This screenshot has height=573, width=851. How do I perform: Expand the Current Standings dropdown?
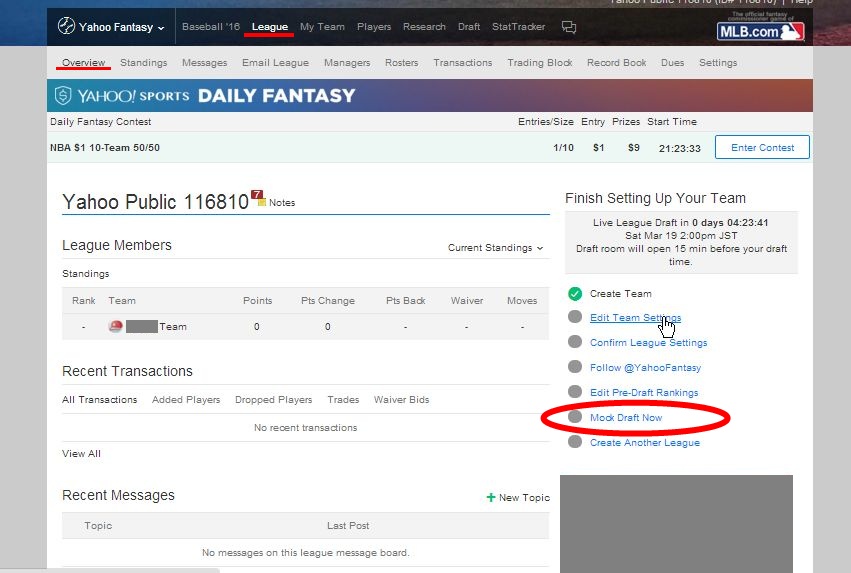point(495,247)
